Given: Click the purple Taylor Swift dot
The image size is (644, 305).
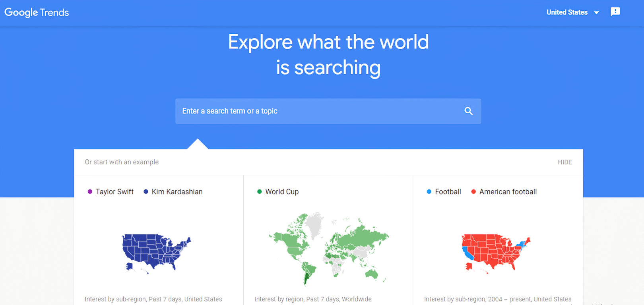Looking at the screenshot, I should click(90, 192).
